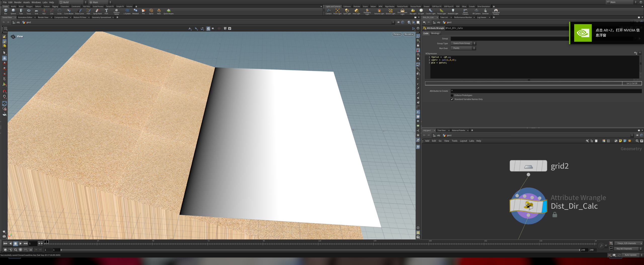The image size is (644, 265).
Task: Select the Torus shelf tool
Action: coord(29,11)
